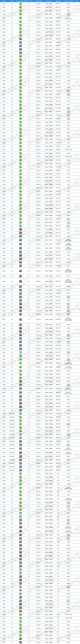Click the Pojemność silnika column header

tap(29, 1)
